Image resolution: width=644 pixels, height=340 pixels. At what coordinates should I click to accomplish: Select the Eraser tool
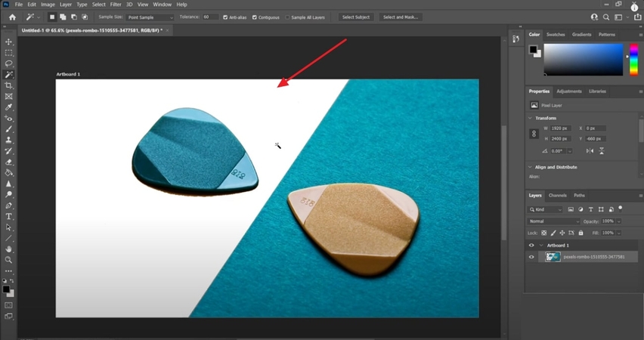[x=9, y=162]
